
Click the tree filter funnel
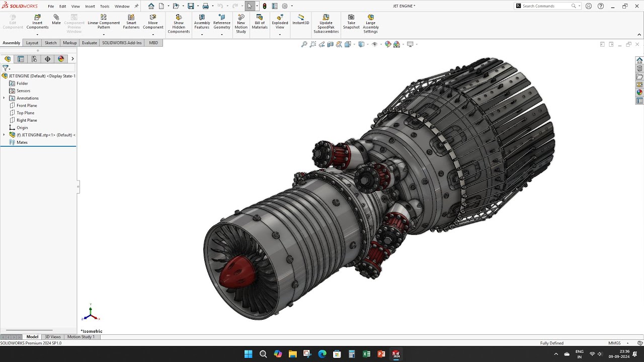(x=6, y=68)
